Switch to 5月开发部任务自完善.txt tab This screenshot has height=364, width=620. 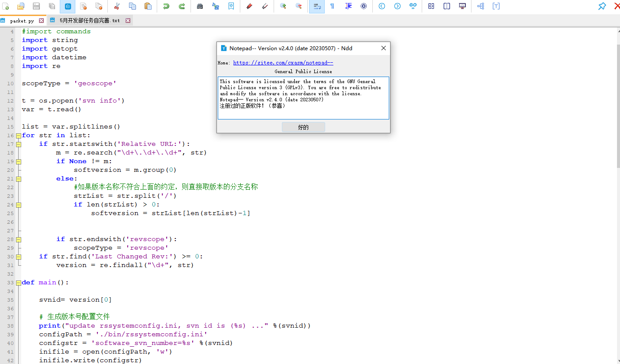90,21
